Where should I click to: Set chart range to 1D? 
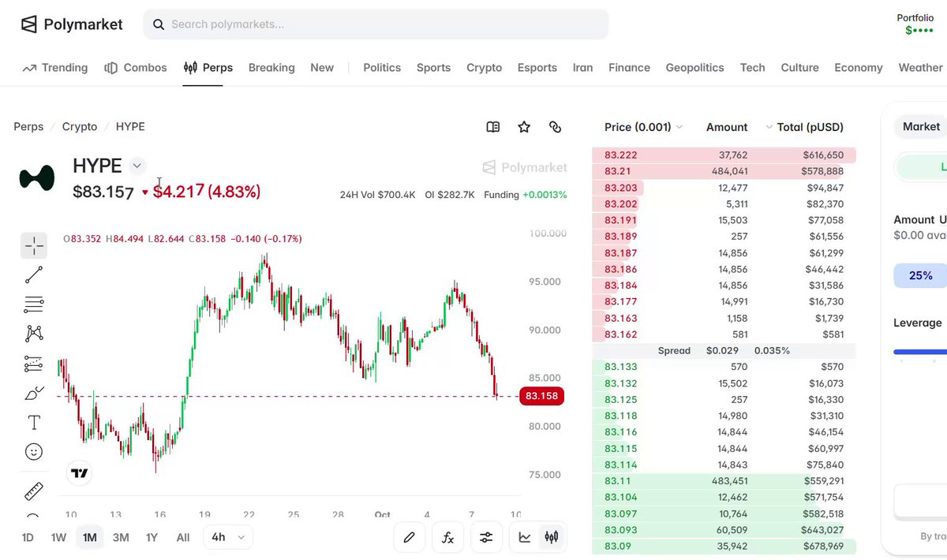28,538
